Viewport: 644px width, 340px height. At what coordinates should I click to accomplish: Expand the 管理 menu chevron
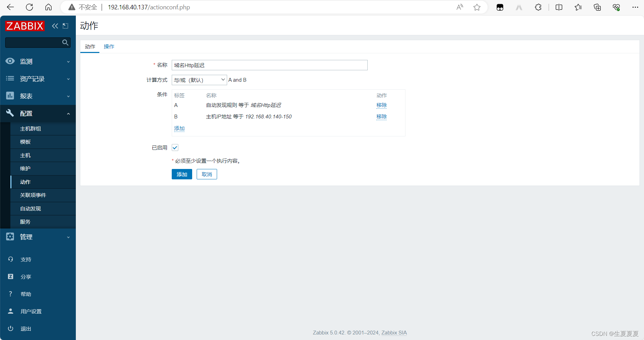point(68,237)
